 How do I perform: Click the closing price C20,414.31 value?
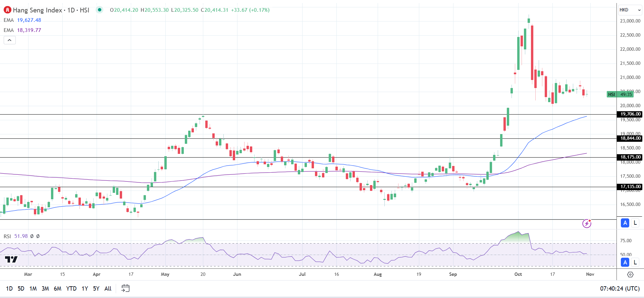215,10
